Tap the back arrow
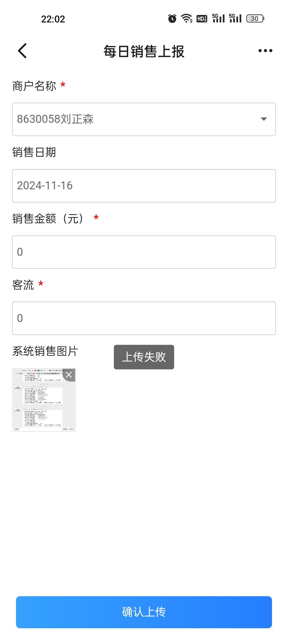This screenshot has width=288, height=644. click(x=22, y=51)
